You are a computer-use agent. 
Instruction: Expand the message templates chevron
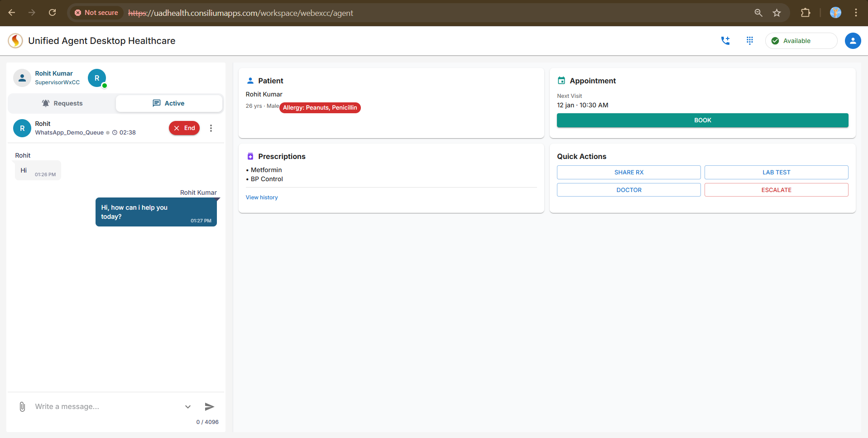188,407
